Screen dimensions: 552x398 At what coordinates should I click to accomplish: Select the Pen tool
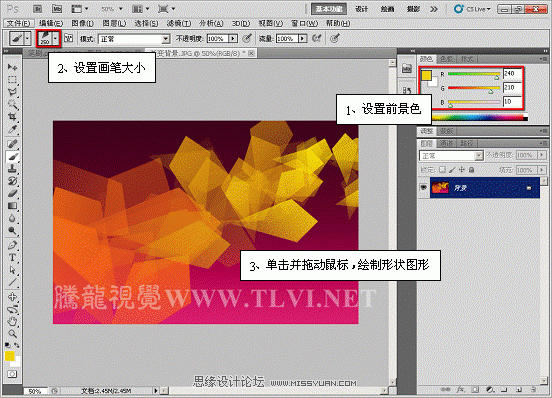[x=12, y=245]
